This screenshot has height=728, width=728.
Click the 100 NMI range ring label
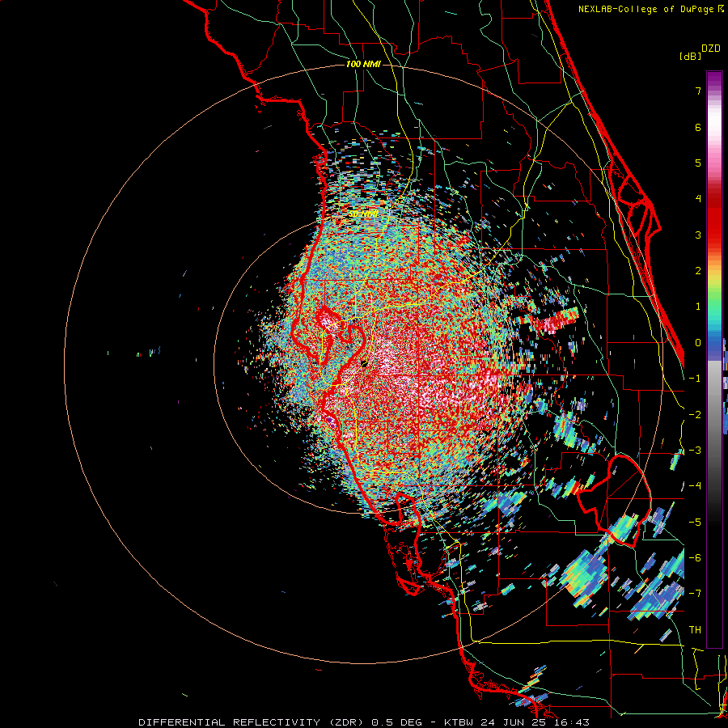pyautogui.click(x=363, y=64)
